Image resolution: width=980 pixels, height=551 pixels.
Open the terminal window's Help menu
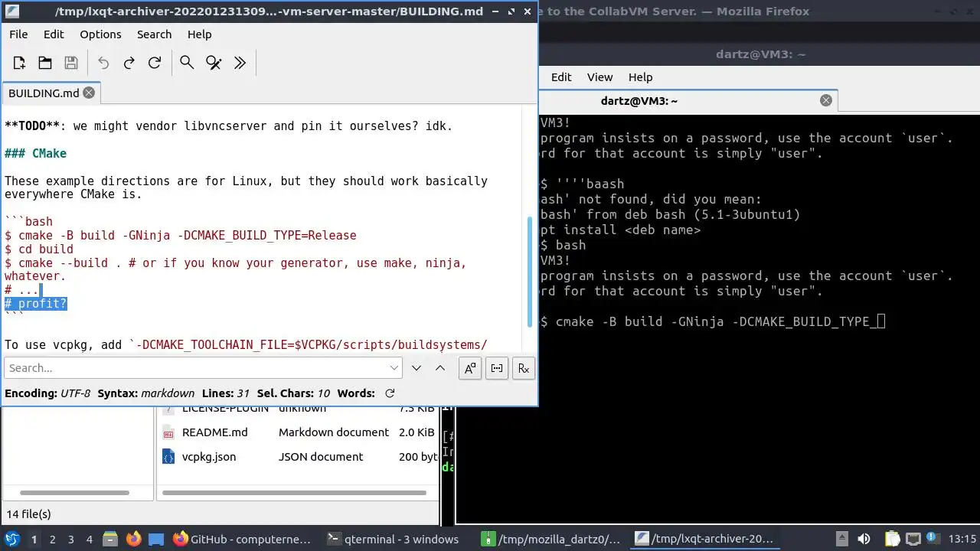coord(640,77)
